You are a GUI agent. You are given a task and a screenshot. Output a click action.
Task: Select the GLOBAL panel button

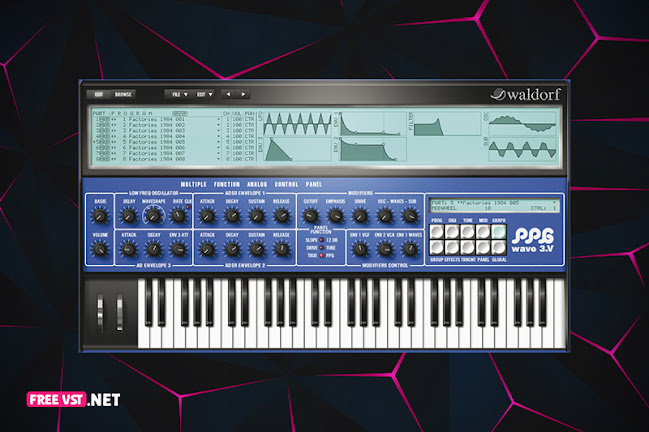(x=498, y=247)
